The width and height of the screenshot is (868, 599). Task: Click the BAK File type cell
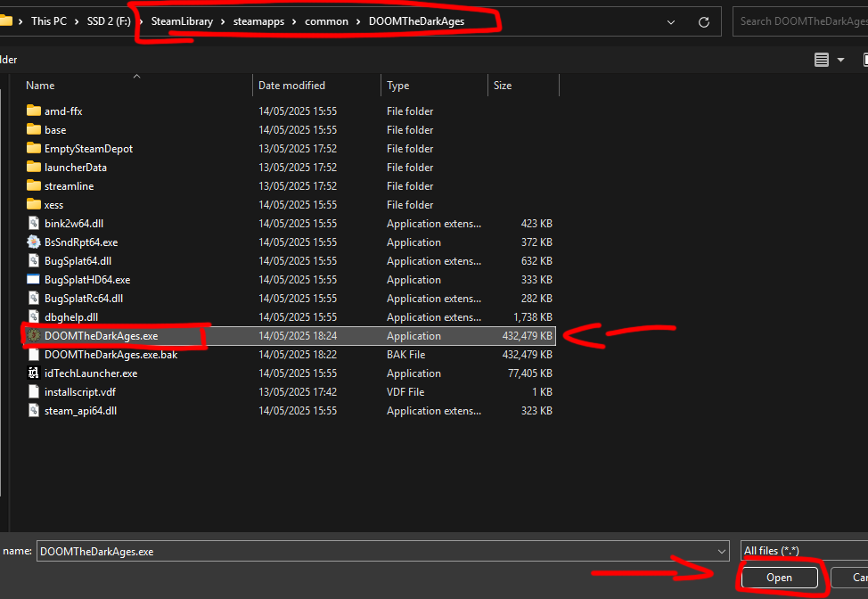pyautogui.click(x=405, y=354)
